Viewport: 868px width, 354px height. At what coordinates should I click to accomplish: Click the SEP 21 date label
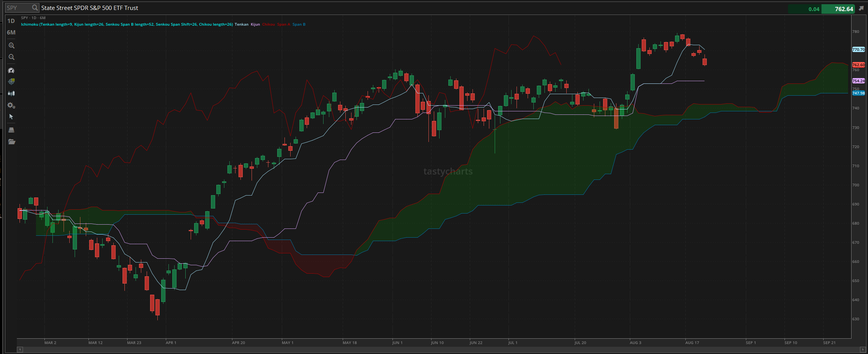tap(829, 343)
